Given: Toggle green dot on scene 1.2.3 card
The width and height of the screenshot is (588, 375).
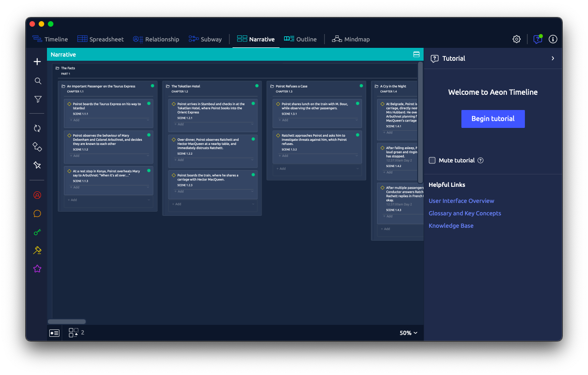Looking at the screenshot, I should [x=253, y=175].
